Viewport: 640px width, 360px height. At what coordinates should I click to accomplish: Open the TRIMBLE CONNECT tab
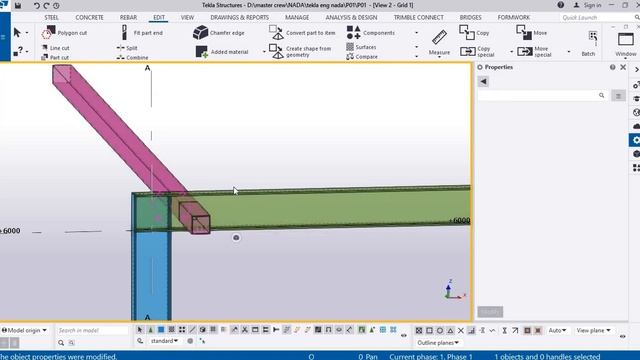click(x=418, y=18)
